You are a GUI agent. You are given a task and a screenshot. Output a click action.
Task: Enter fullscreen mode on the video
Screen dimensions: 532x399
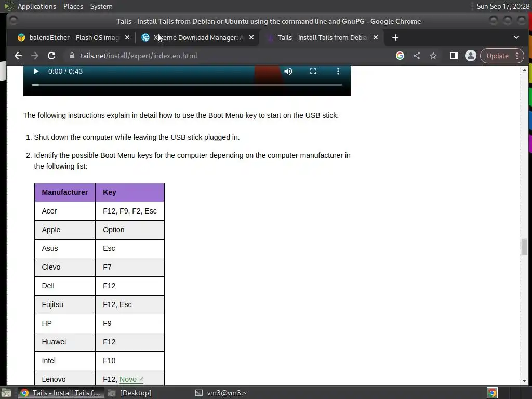pos(313,71)
